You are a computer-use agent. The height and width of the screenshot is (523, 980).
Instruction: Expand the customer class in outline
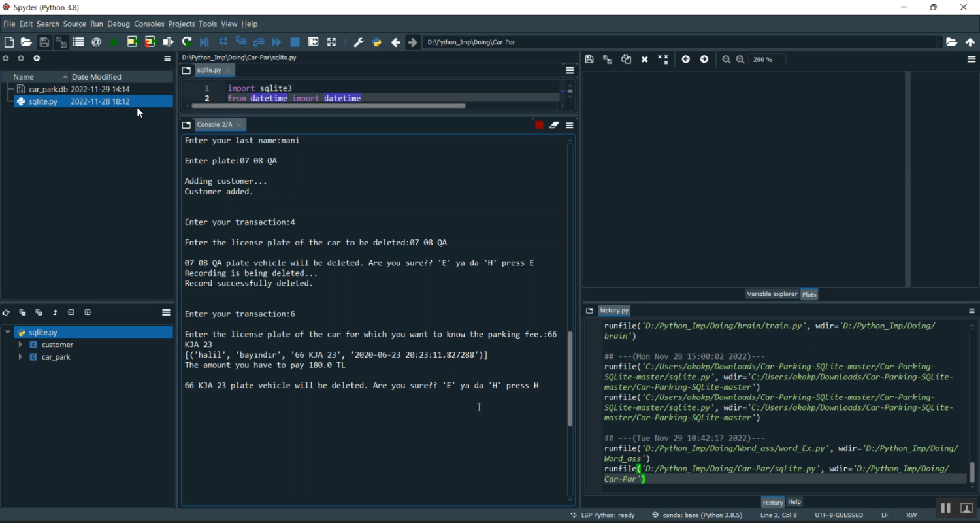(x=20, y=345)
